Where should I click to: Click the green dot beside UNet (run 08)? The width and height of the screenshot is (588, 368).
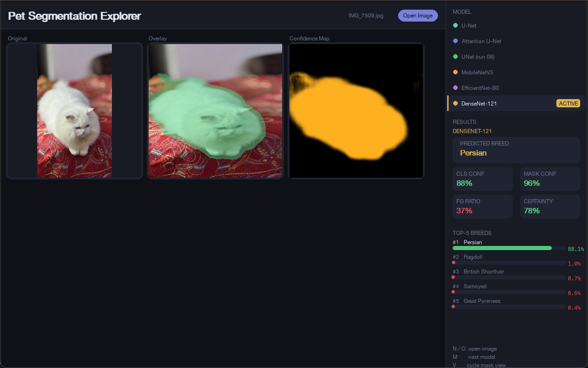click(455, 57)
